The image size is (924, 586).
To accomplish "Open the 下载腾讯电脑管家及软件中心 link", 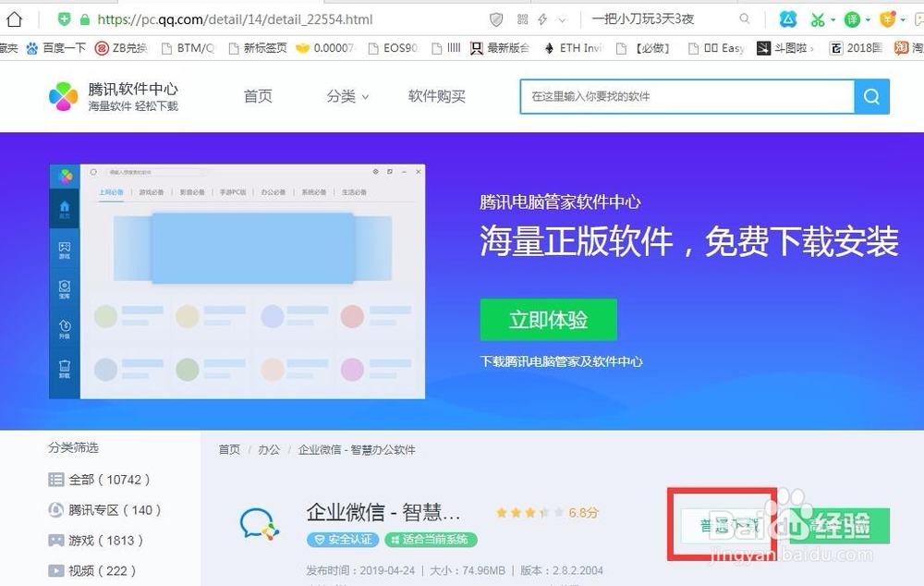I will click(x=561, y=361).
